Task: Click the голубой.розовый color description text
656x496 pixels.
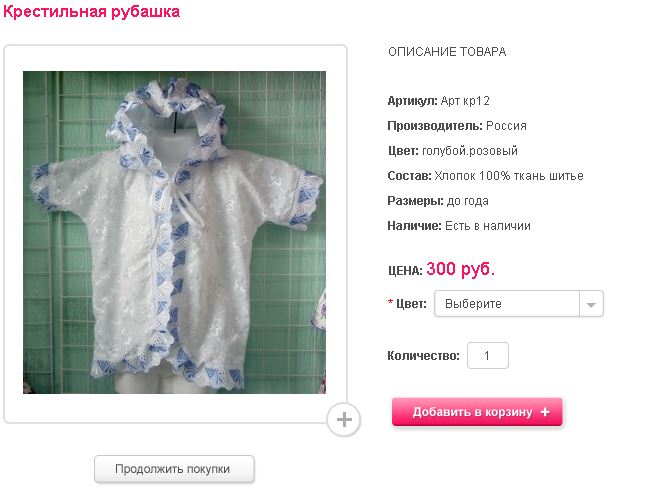Action: click(x=482, y=151)
